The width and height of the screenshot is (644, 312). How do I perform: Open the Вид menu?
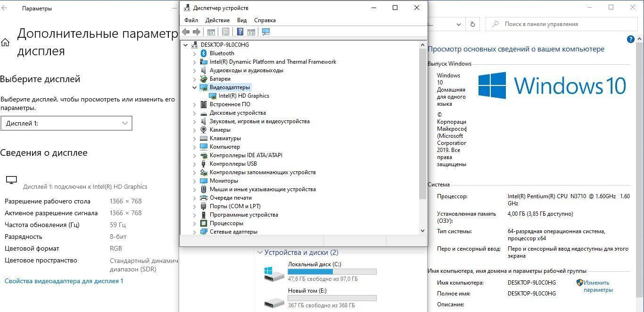(242, 20)
